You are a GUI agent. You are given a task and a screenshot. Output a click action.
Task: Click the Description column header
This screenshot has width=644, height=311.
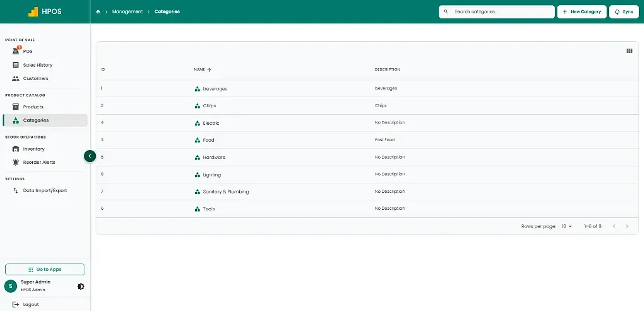[x=387, y=69]
